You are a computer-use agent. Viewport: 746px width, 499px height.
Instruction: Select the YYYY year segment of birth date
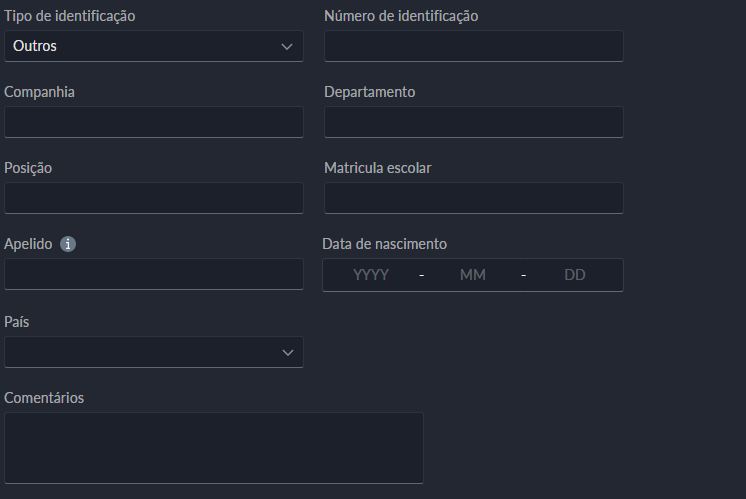click(371, 275)
